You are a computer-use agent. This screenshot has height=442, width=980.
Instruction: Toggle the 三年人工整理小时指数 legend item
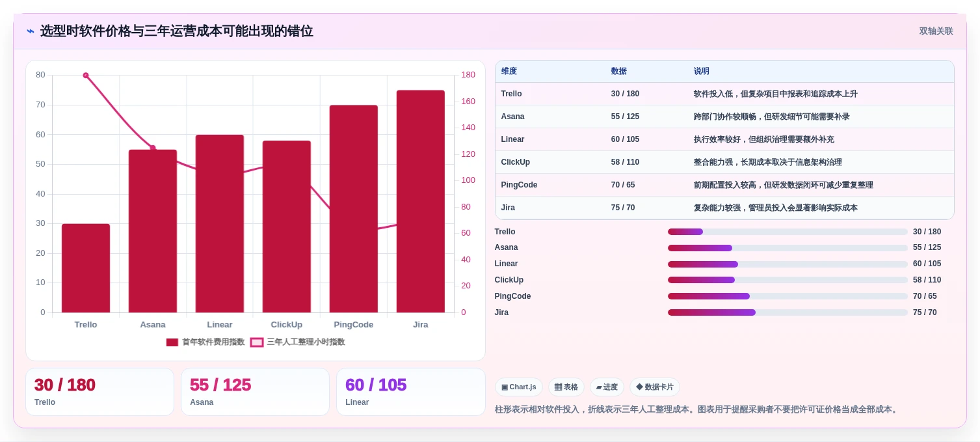point(298,342)
